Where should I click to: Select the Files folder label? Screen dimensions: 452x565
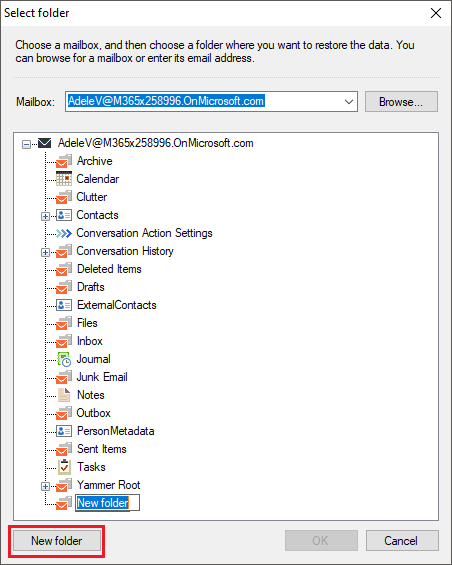pos(87,323)
